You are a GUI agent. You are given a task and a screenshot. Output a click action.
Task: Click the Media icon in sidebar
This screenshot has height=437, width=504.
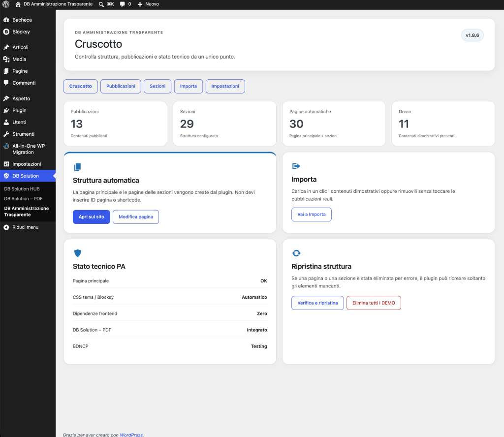point(6,59)
